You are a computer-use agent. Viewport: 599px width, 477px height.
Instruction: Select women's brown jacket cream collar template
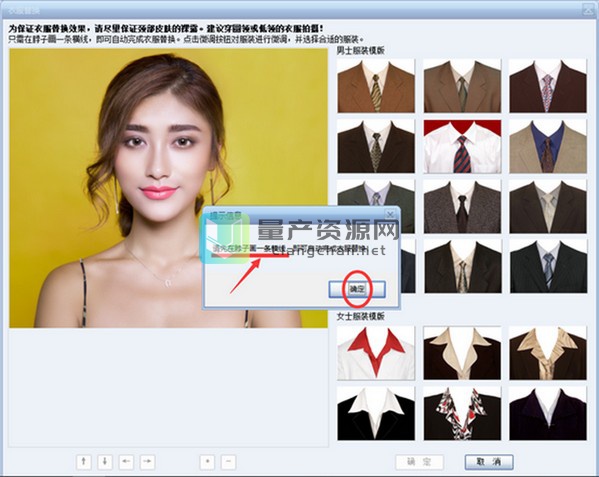pyautogui.click(x=462, y=353)
